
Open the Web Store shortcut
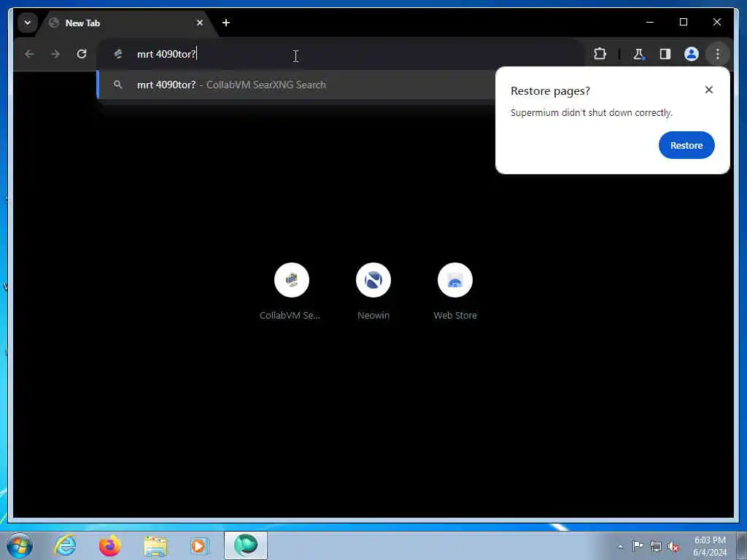click(x=455, y=292)
